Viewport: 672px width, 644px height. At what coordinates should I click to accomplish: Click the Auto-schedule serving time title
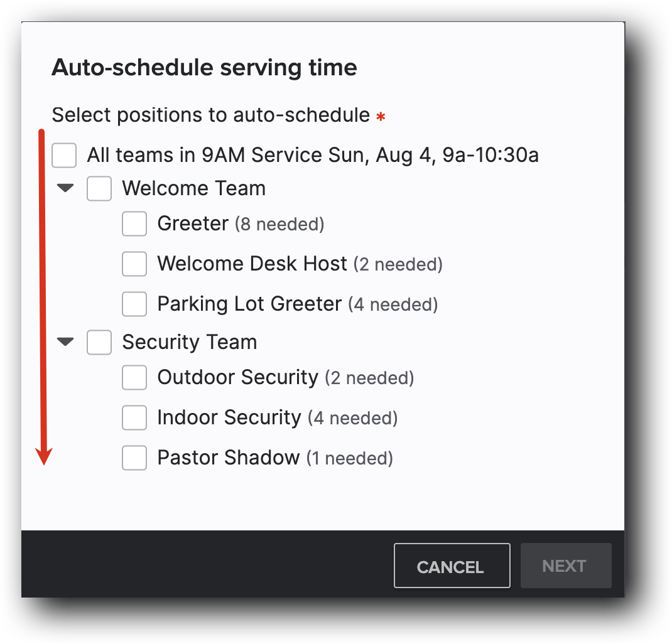coord(204,67)
